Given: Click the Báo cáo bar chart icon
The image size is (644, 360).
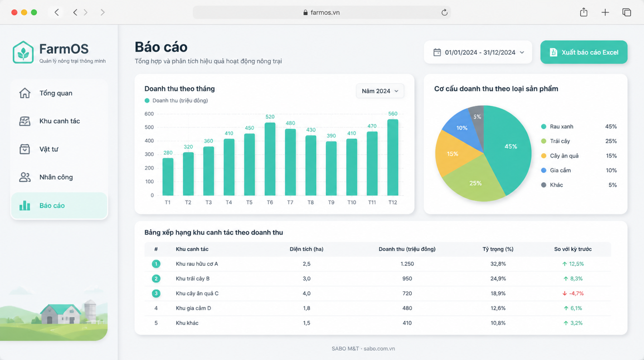Looking at the screenshot, I should 25,205.
